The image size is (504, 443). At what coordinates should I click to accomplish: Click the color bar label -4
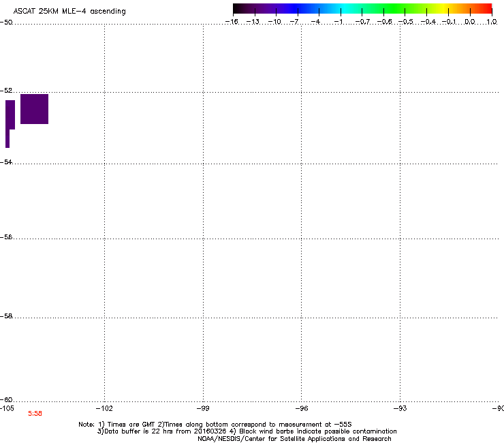tap(315, 22)
